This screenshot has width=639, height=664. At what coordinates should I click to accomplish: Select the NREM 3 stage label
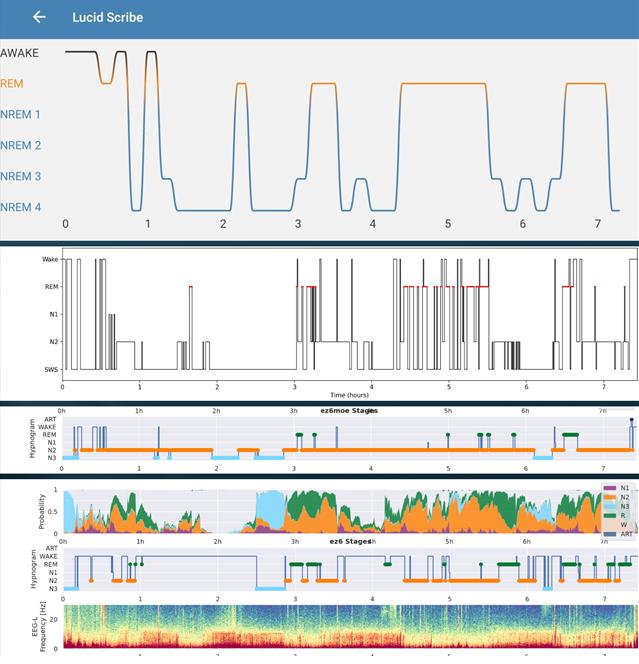coord(21,176)
